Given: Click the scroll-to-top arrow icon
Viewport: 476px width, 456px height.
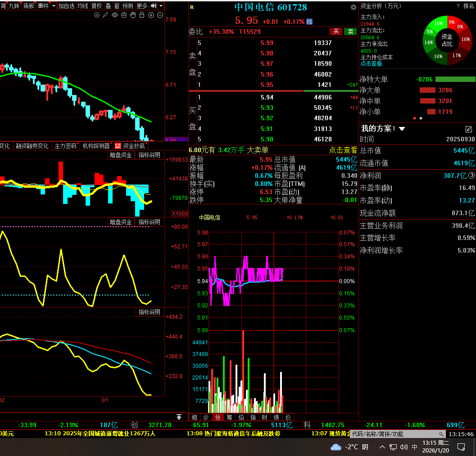Looking at the screenshot, I should (179, 417).
